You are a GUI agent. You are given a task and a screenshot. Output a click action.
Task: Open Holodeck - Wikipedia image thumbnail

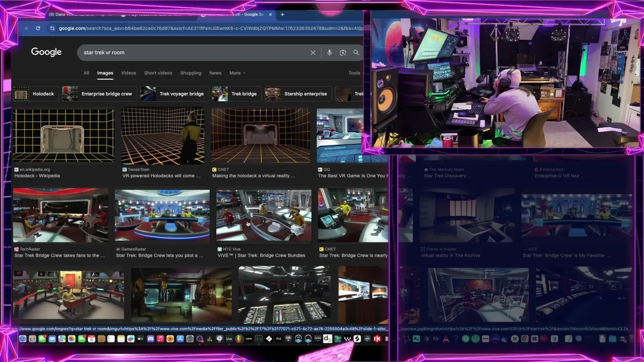click(63, 136)
